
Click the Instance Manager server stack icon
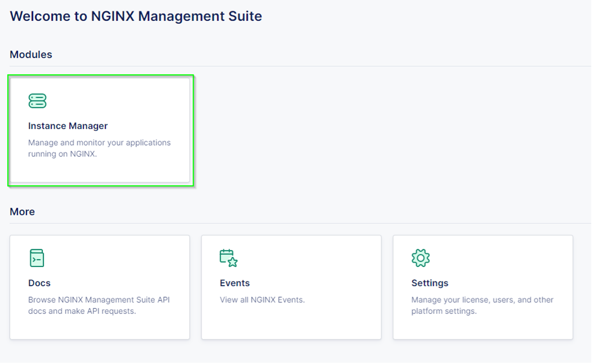tap(37, 101)
